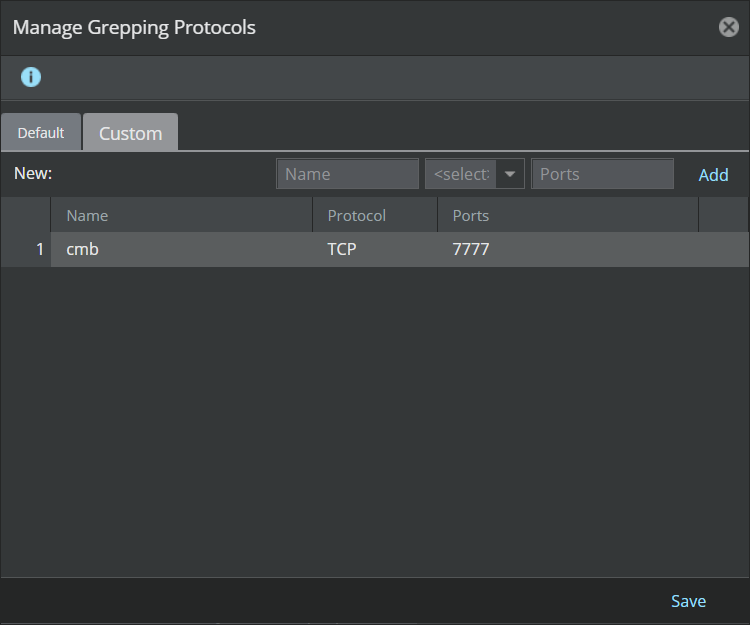Click the empty last column header

click(x=724, y=215)
